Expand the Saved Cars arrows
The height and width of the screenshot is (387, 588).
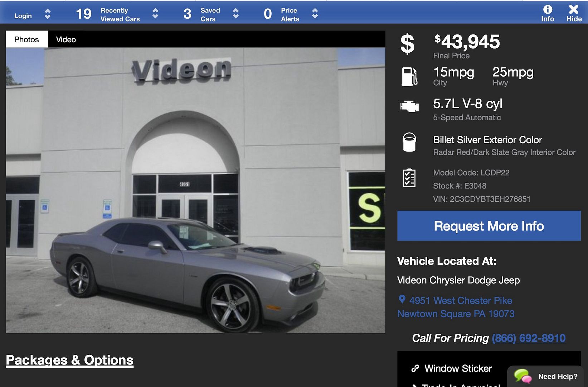pyautogui.click(x=235, y=14)
